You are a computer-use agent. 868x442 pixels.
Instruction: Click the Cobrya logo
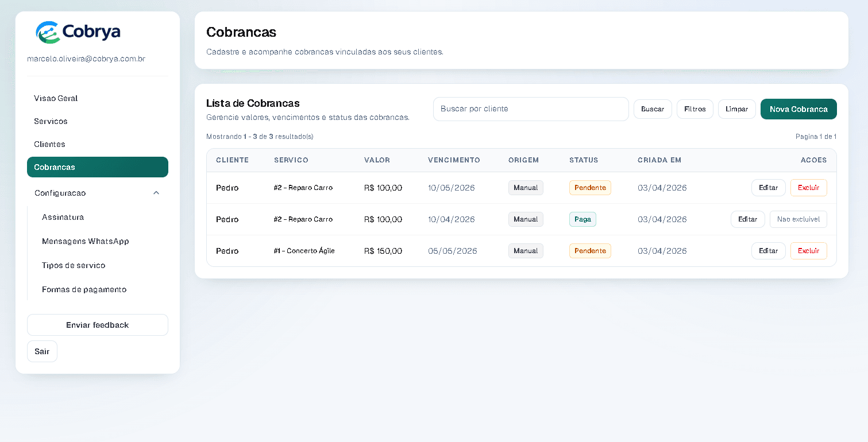(x=78, y=32)
